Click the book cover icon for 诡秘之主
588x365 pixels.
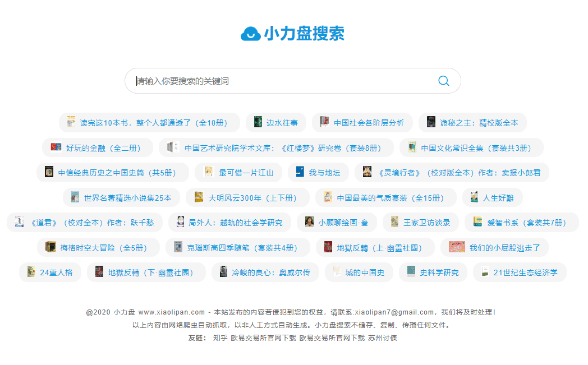pos(431,122)
